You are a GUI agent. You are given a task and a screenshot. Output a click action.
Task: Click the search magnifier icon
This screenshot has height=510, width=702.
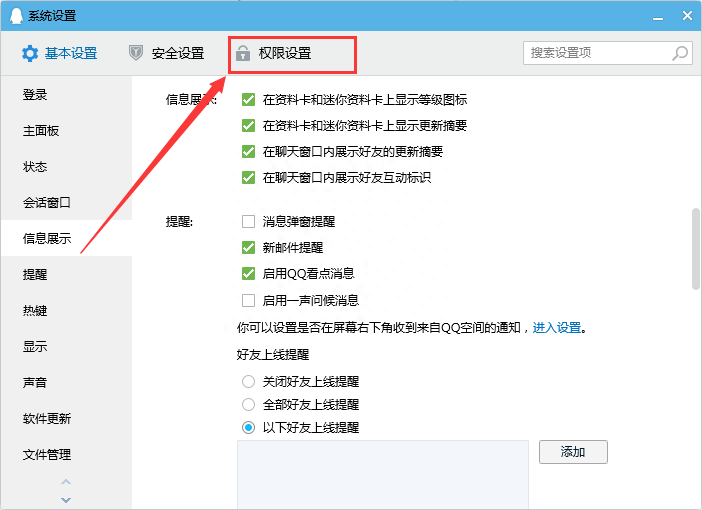(680, 53)
